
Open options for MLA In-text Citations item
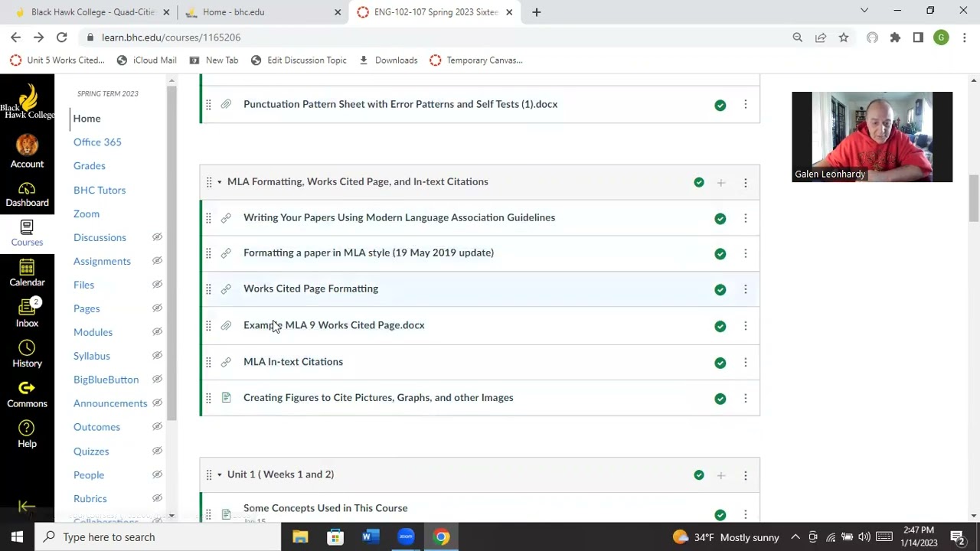[x=745, y=363]
